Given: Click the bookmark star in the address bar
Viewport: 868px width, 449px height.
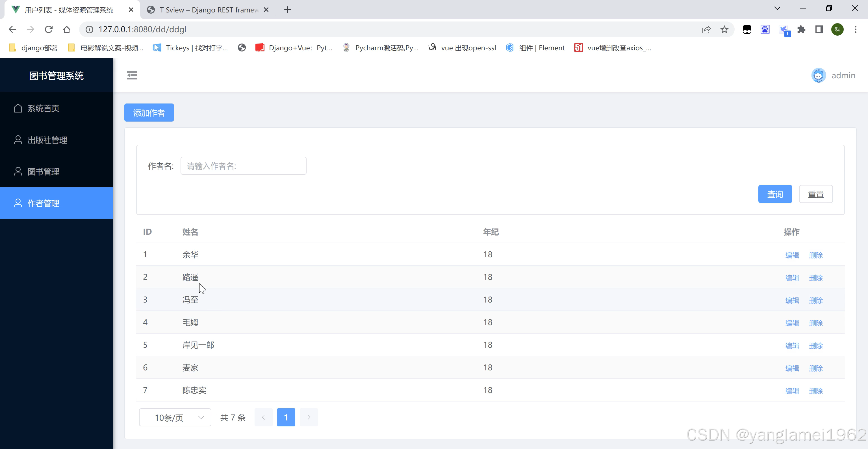Looking at the screenshot, I should tap(724, 29).
